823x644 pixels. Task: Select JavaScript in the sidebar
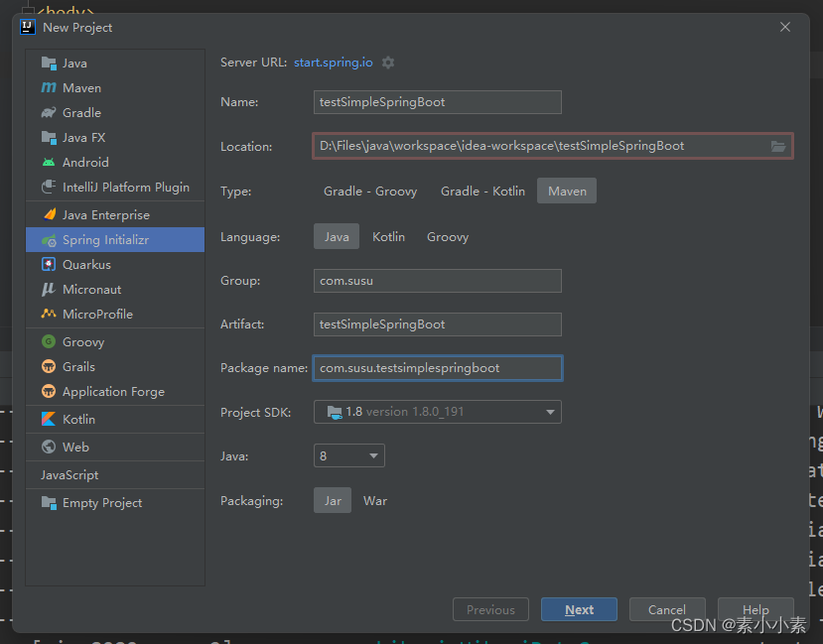[x=69, y=475]
